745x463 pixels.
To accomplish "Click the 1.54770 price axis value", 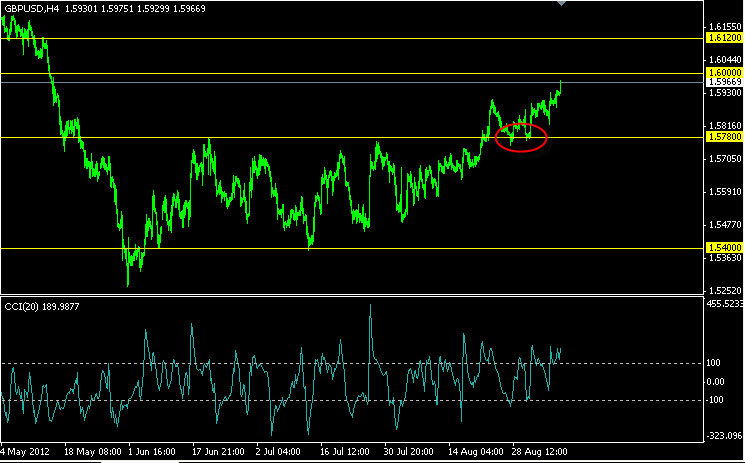I will coord(726,225).
